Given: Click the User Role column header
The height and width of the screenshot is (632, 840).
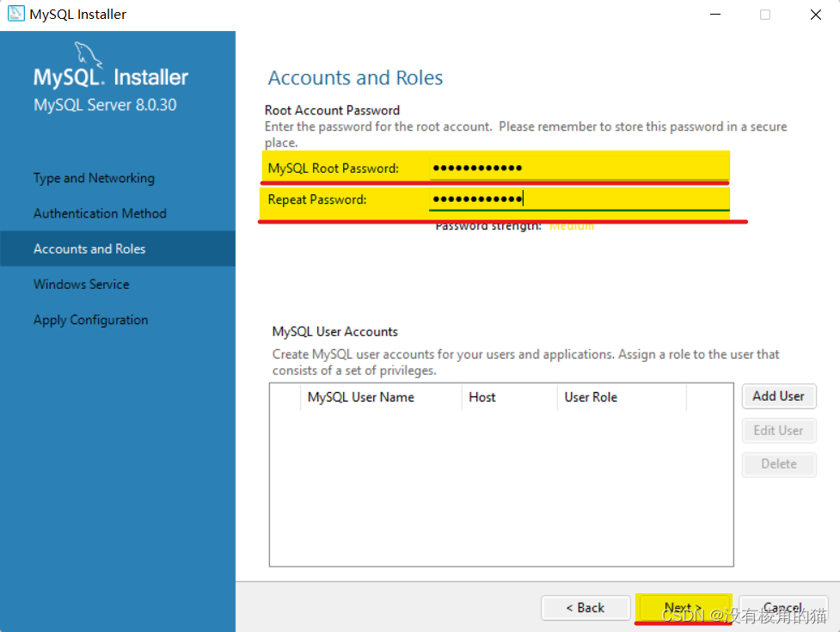Looking at the screenshot, I should [x=591, y=397].
